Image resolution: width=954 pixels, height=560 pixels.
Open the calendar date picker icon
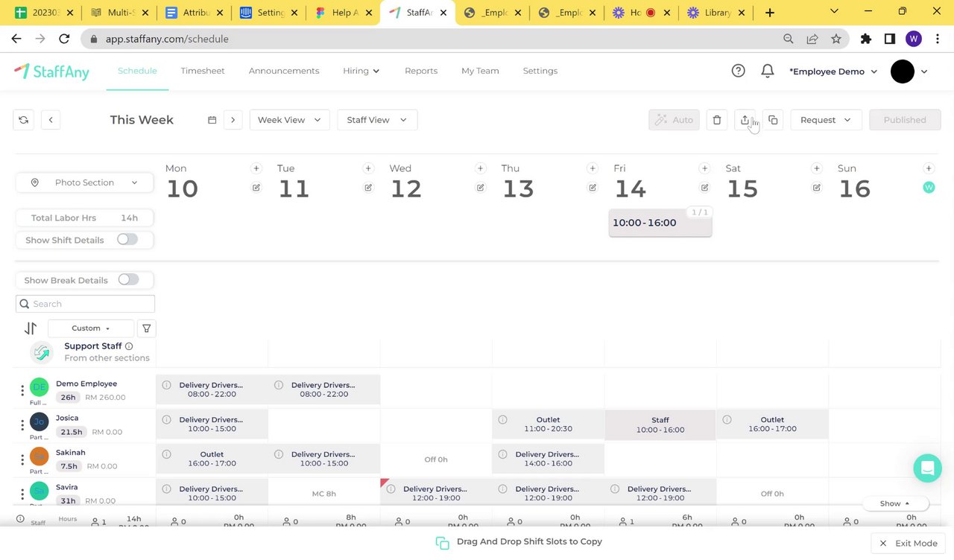(212, 120)
